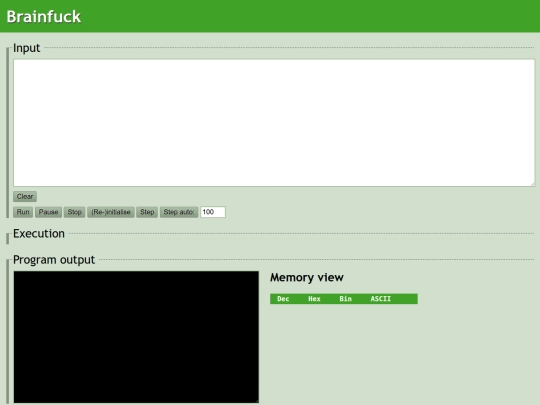This screenshot has height=405, width=540.
Task: Click the Step auto button
Action: (179, 212)
